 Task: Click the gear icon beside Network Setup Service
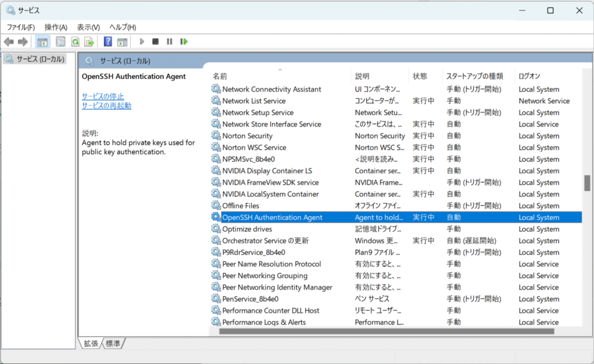click(216, 112)
